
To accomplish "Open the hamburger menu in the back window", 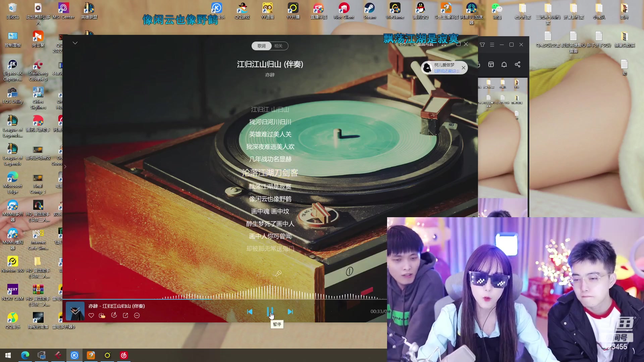I will 492,45.
